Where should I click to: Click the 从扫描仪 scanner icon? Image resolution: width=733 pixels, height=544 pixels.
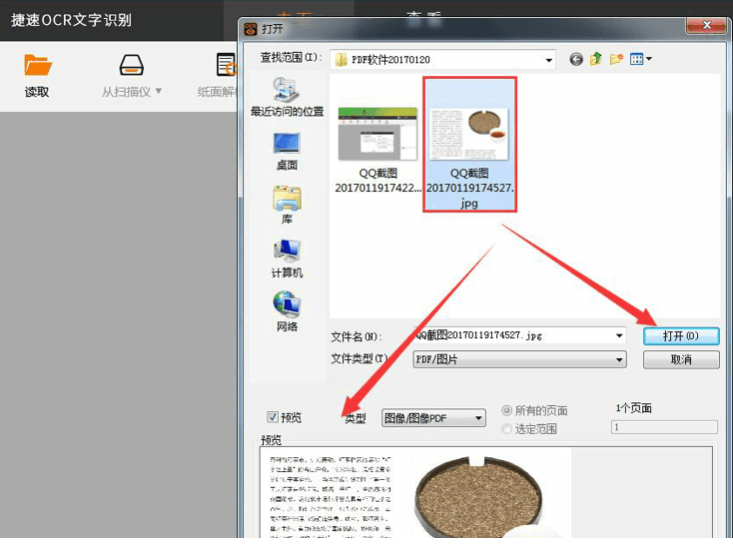pos(131,67)
